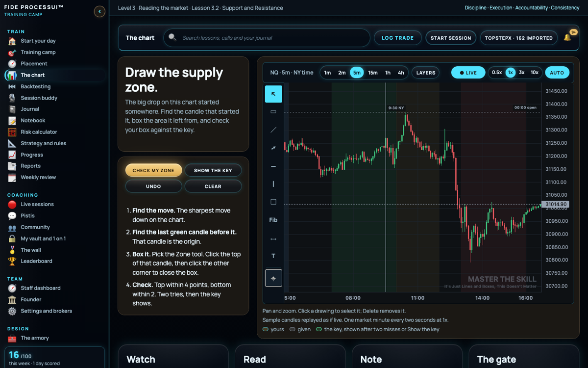This screenshot has height=368, width=588.
Task: Select the vertical line tool
Action: [273, 184]
